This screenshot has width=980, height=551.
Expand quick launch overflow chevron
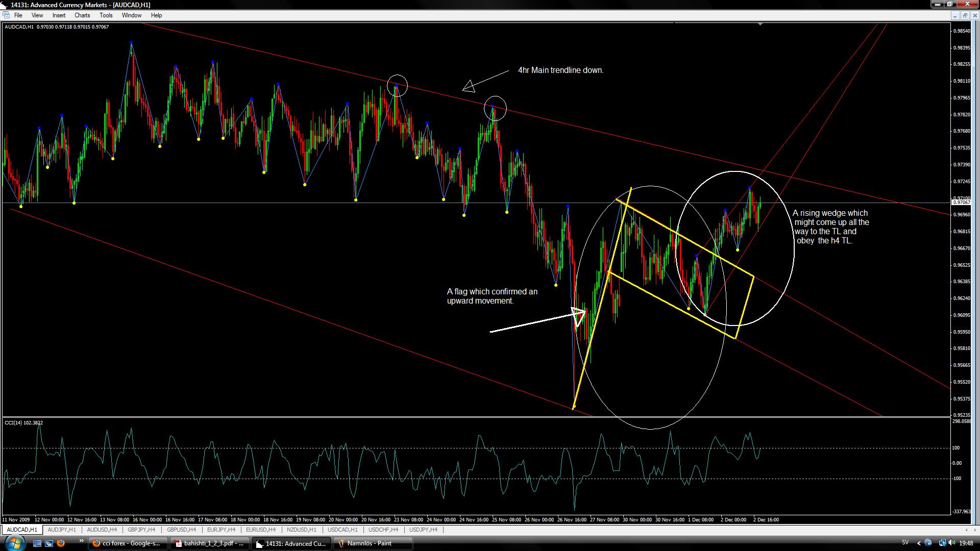(81, 541)
